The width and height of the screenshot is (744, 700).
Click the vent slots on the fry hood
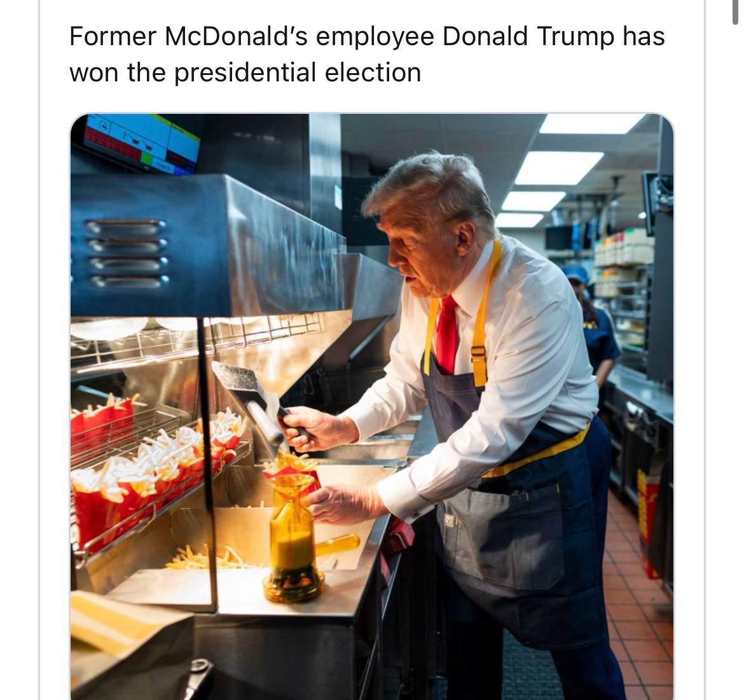click(x=127, y=254)
